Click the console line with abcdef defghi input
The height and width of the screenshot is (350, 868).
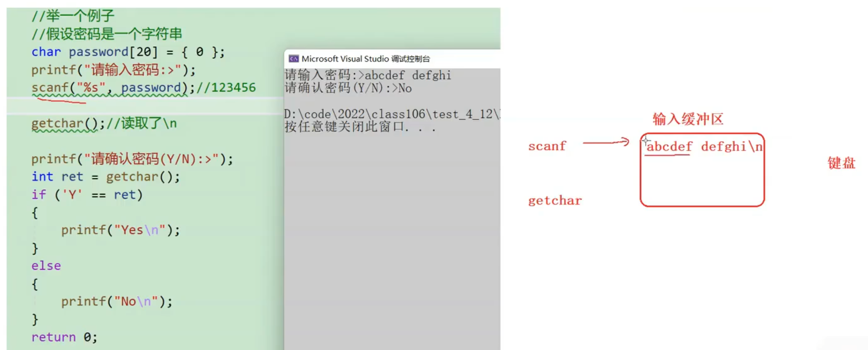368,75
